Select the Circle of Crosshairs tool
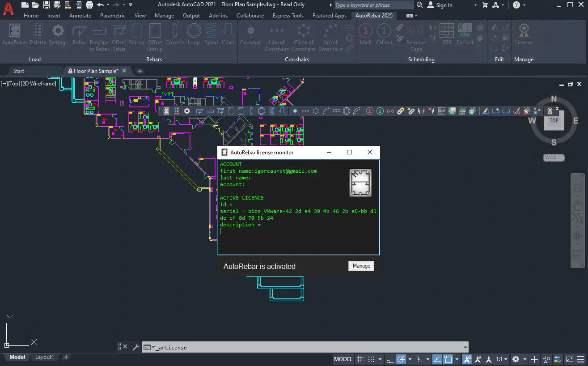Viewport: 588px width, 366px height. pos(304,38)
